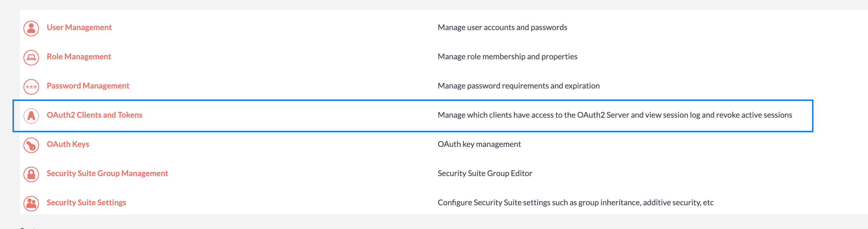The width and height of the screenshot is (868, 229).
Task: Open the User Management link
Action: click(x=79, y=28)
